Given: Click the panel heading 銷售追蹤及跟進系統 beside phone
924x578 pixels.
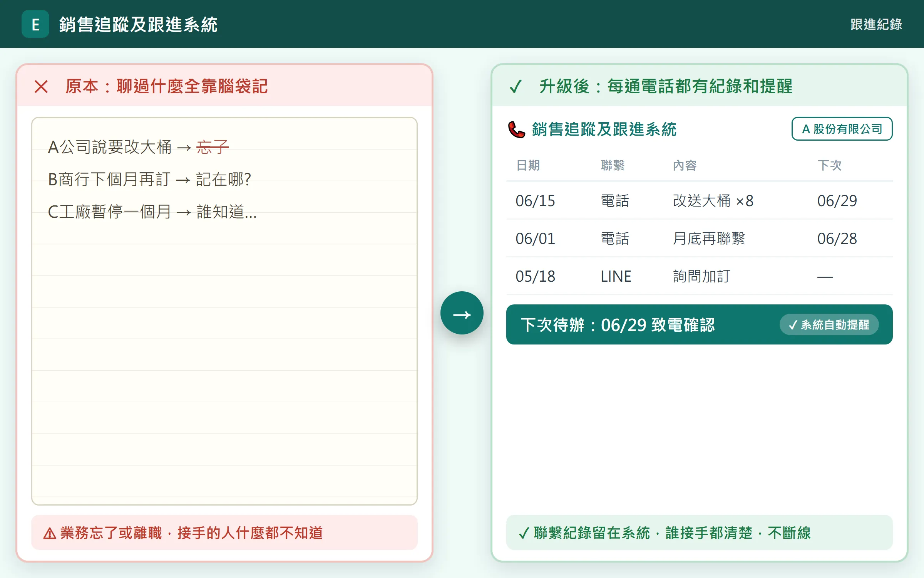Looking at the screenshot, I should 604,129.
